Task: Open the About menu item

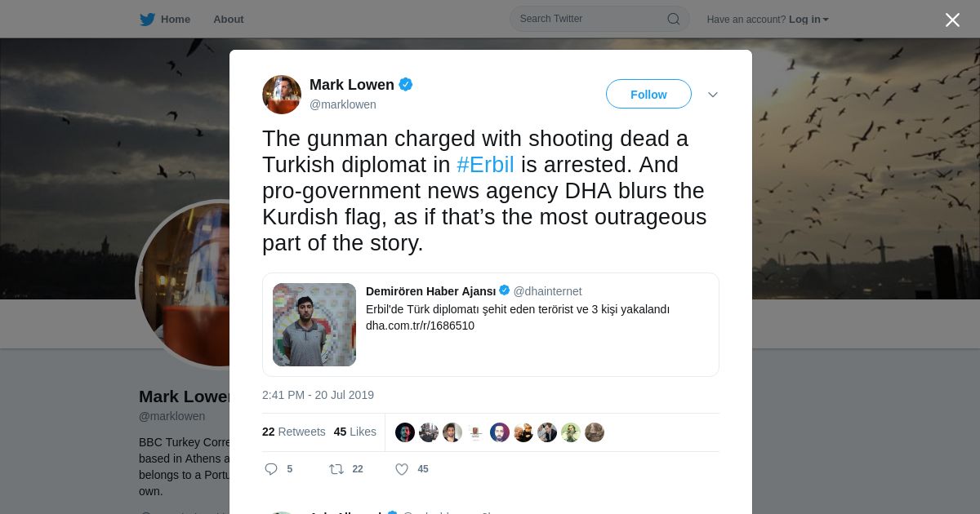Action: [x=229, y=19]
